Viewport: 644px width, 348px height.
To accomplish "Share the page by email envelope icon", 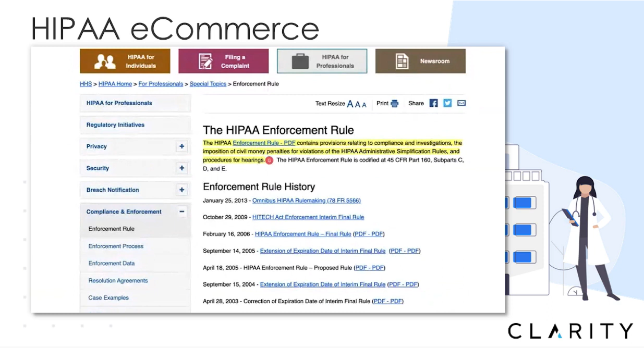I will pyautogui.click(x=461, y=103).
